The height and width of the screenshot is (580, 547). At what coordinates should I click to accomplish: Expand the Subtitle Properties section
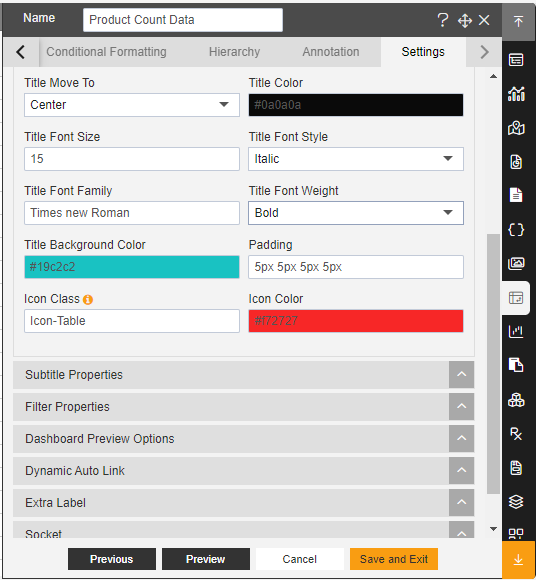[x=243, y=375]
